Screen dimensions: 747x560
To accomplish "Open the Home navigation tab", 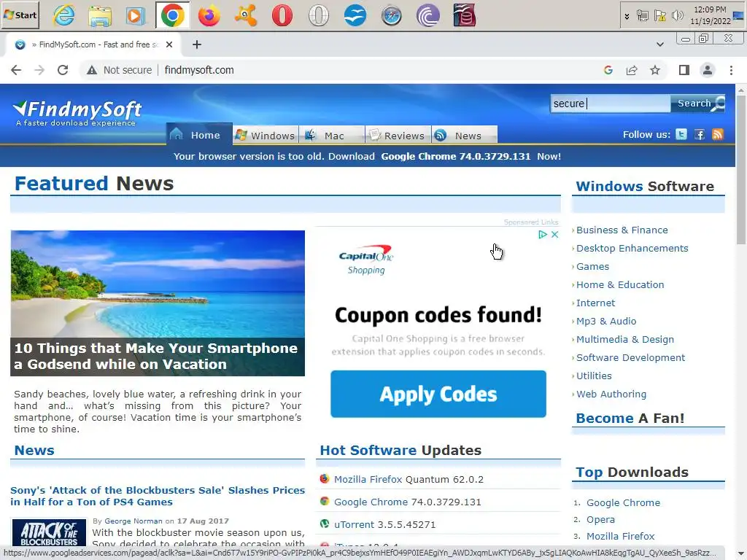I will tap(199, 135).
